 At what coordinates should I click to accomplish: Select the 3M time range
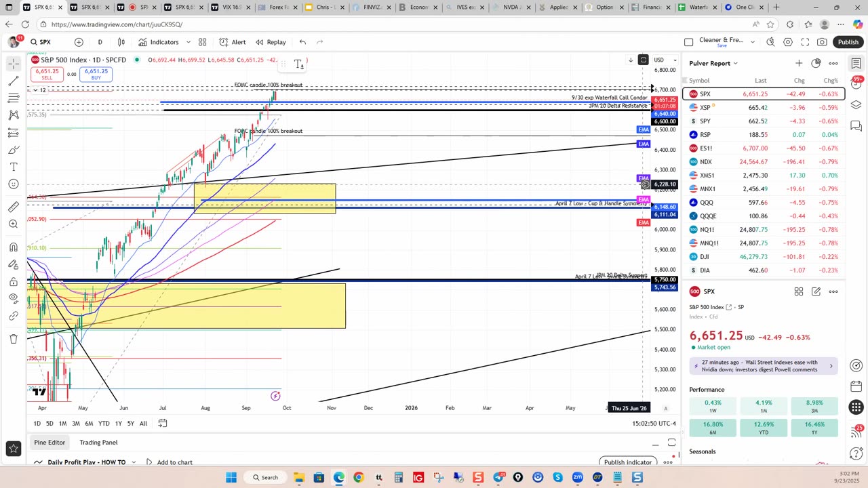tap(76, 424)
